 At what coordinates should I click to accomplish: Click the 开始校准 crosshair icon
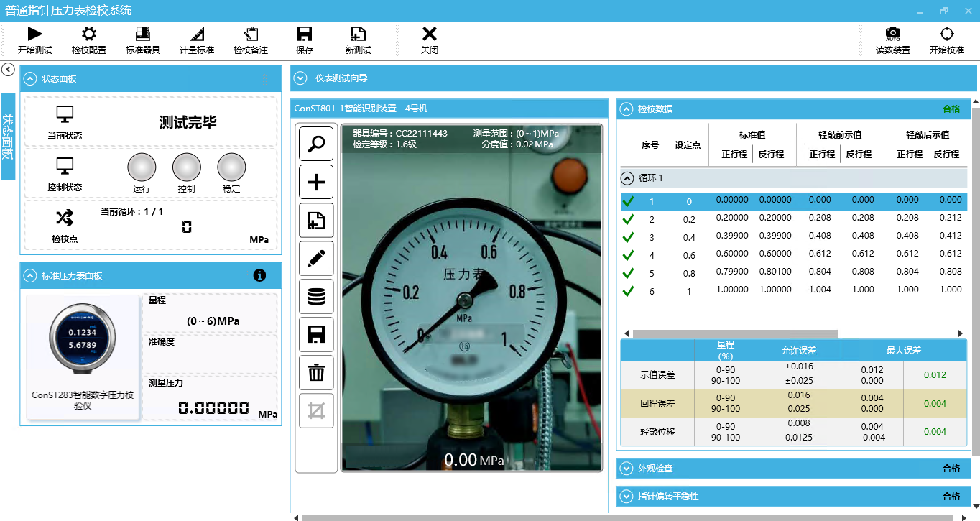(x=946, y=34)
